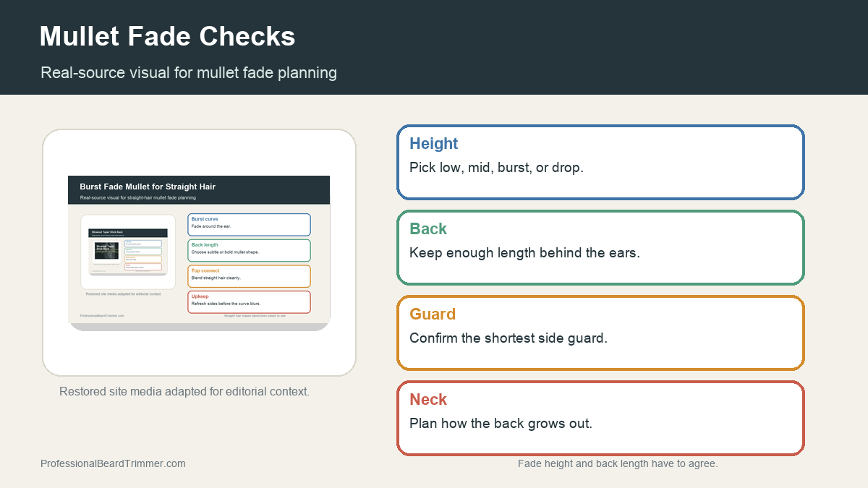Click the Burst curve box inside thumbnail
868x488 pixels.
(249, 224)
